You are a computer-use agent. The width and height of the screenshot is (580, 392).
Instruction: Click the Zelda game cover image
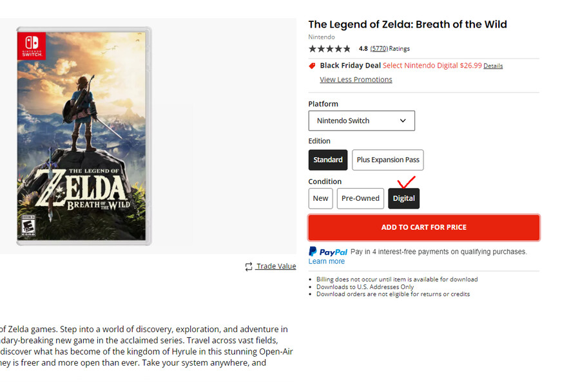coord(84,136)
